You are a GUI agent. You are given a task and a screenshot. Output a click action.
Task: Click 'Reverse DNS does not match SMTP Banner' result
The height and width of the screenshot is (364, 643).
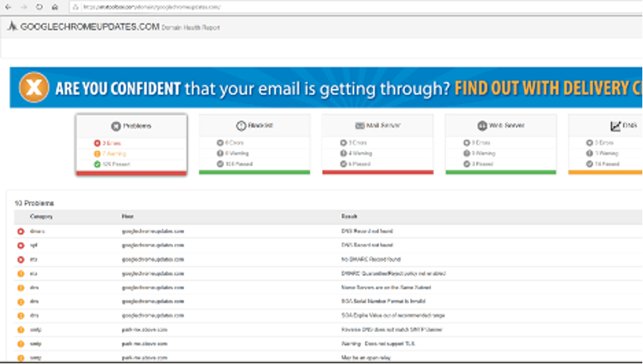(x=392, y=329)
